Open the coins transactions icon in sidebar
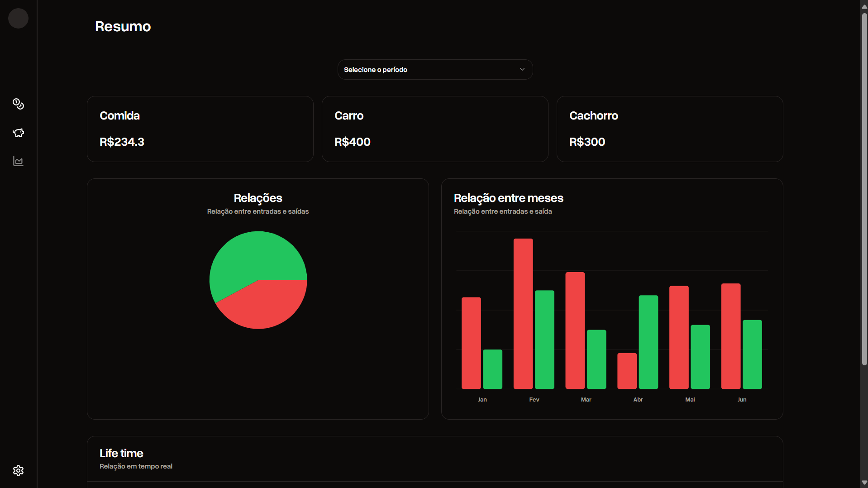 click(x=18, y=104)
